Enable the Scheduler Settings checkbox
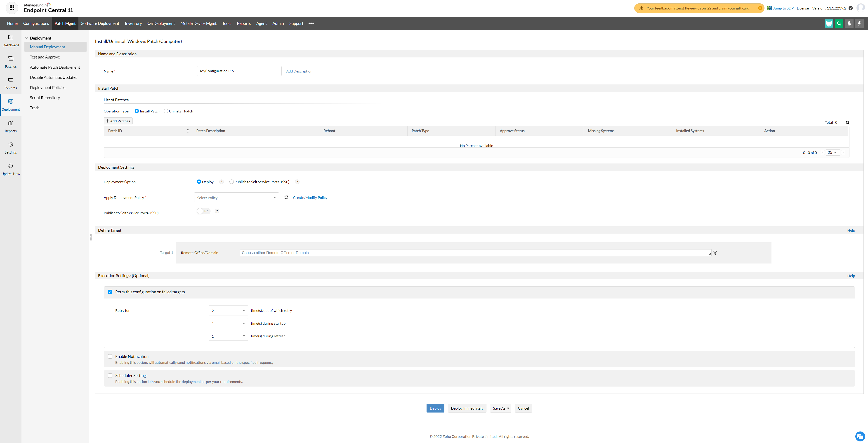Image resolution: width=868 pixels, height=443 pixels. tap(110, 376)
